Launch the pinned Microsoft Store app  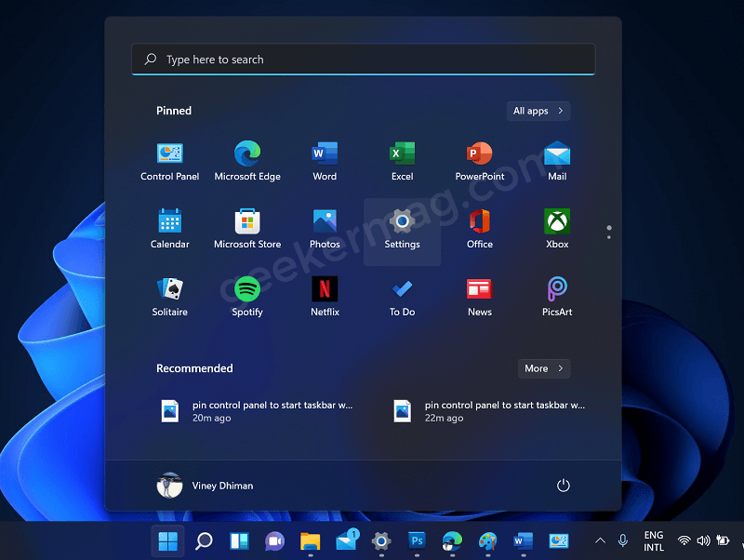click(247, 230)
